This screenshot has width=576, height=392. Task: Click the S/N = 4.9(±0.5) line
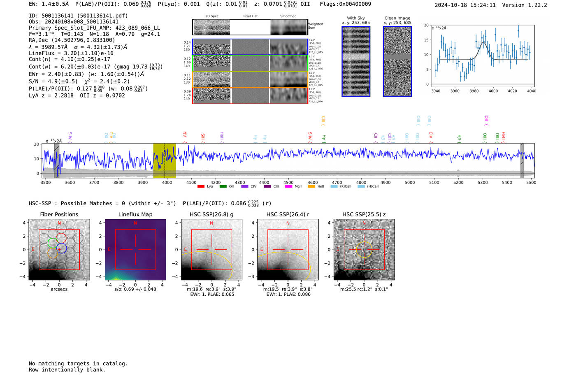coord(79,81)
